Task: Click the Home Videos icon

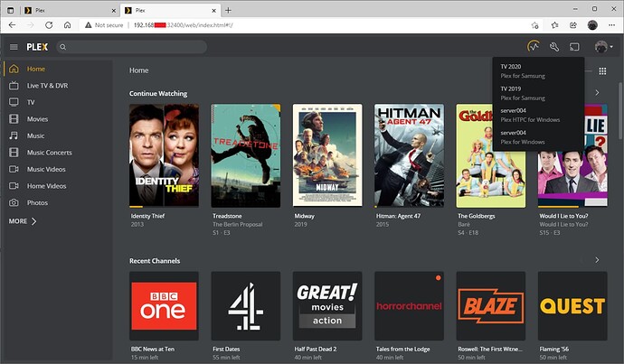Action: [x=14, y=185]
